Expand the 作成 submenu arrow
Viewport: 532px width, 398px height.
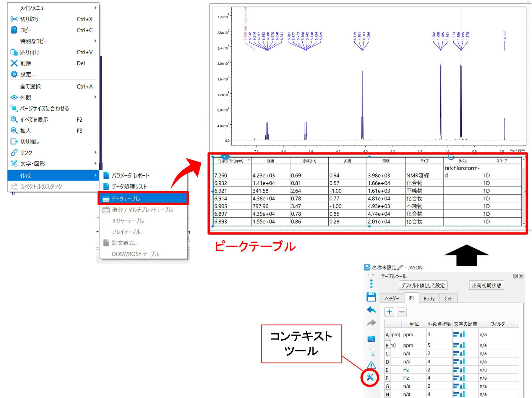pos(95,176)
